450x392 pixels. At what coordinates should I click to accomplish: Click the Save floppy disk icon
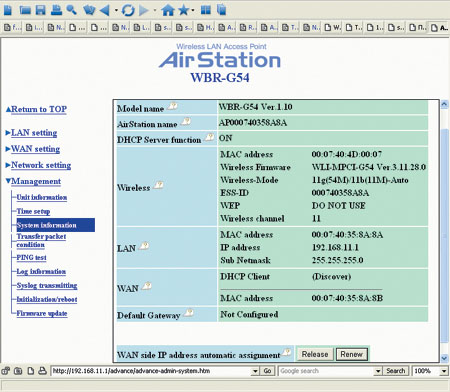coord(40,10)
